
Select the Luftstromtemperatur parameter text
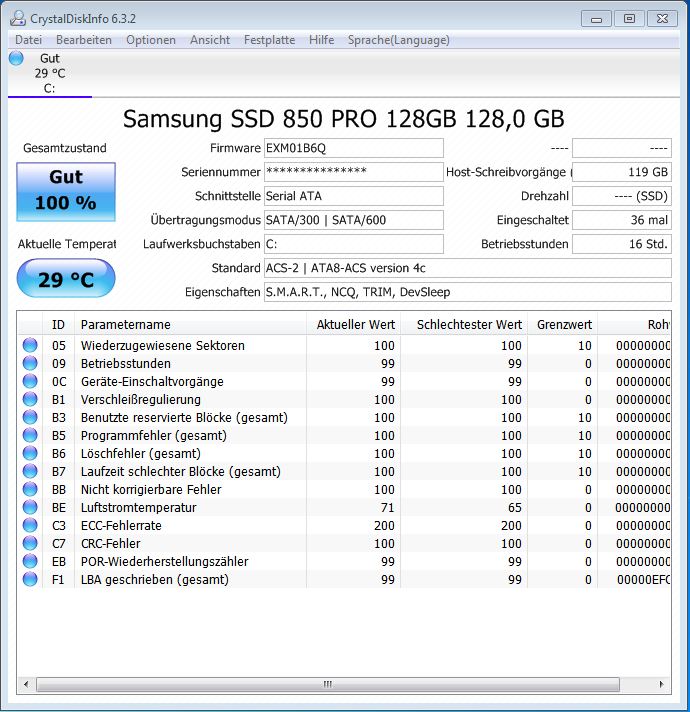pyautogui.click(x=138, y=508)
